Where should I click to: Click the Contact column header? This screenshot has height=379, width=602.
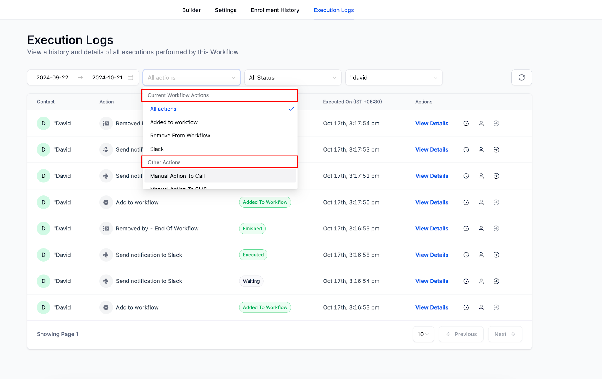coord(46,102)
